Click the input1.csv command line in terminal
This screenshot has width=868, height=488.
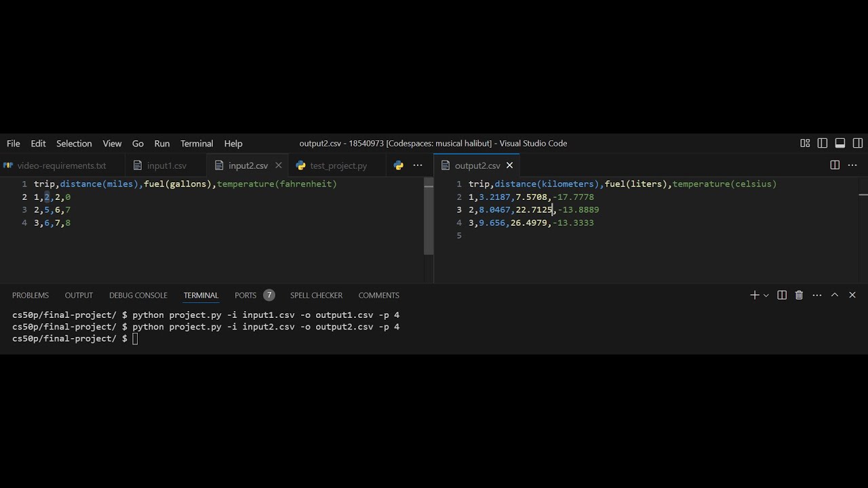click(x=206, y=314)
